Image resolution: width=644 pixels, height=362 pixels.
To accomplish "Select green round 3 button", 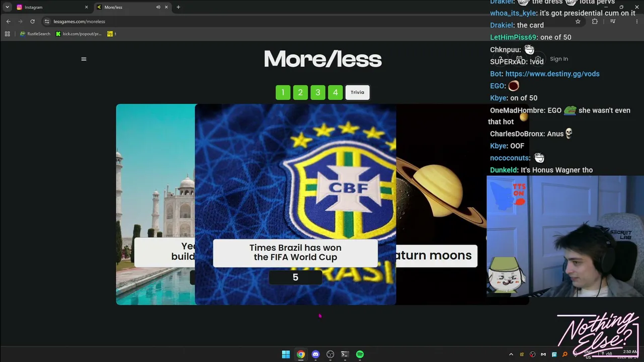I will (x=318, y=93).
